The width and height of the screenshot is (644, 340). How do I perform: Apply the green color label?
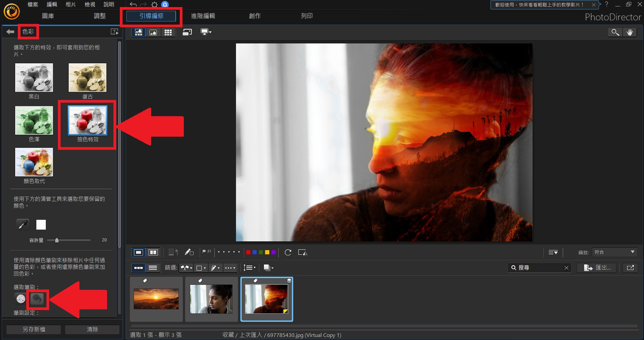[261, 252]
